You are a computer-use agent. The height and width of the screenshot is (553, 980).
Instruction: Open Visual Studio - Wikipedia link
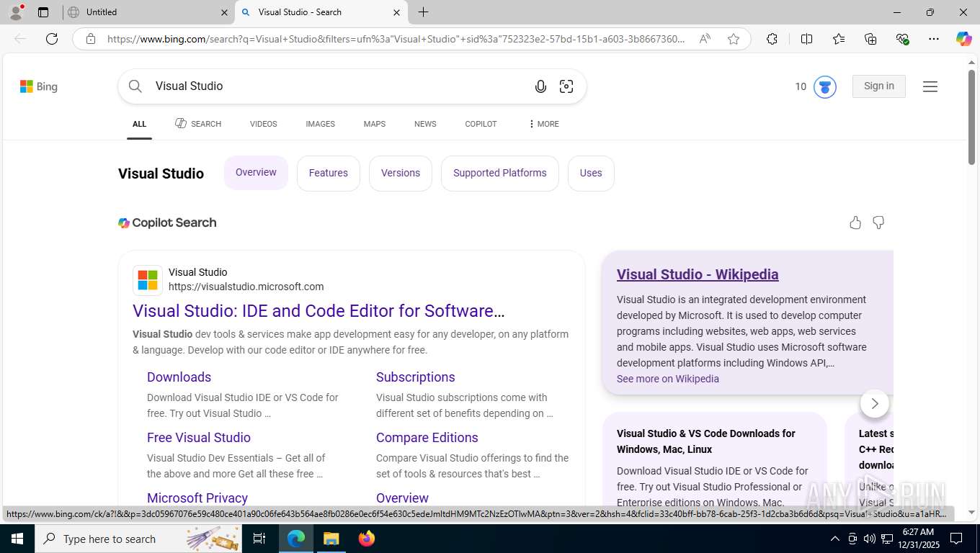click(x=698, y=274)
